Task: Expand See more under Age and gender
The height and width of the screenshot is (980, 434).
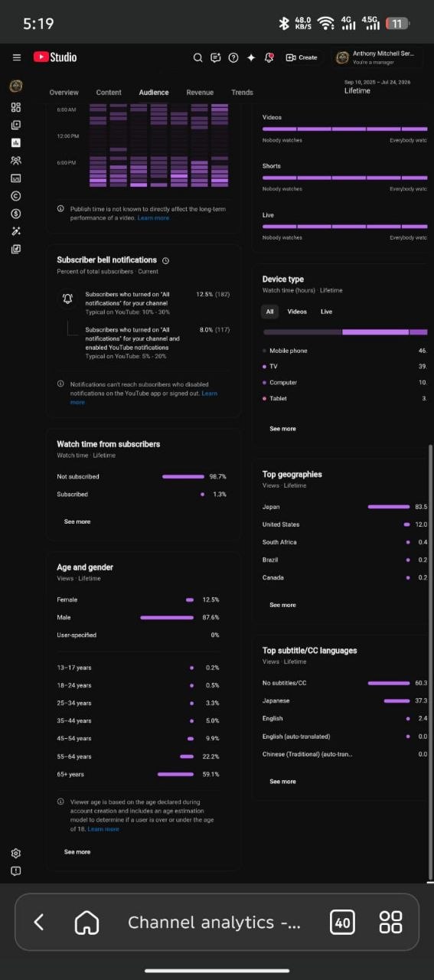Action: coord(77,851)
